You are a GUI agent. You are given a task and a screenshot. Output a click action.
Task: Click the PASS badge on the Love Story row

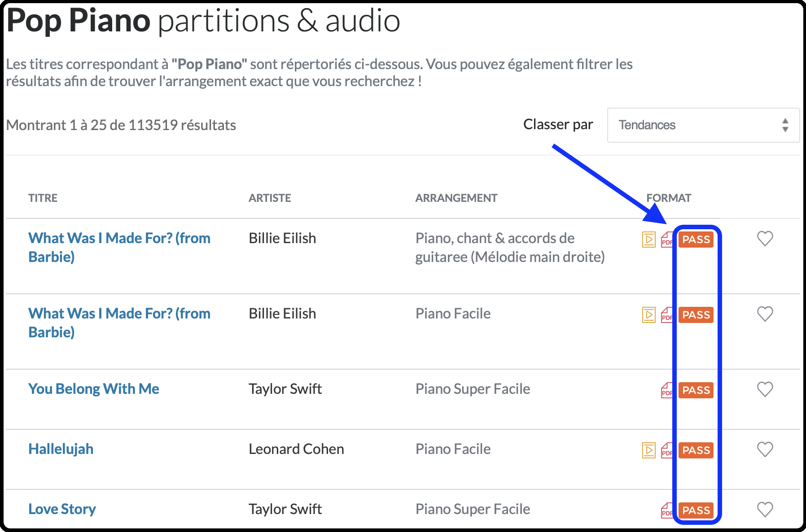(696, 510)
